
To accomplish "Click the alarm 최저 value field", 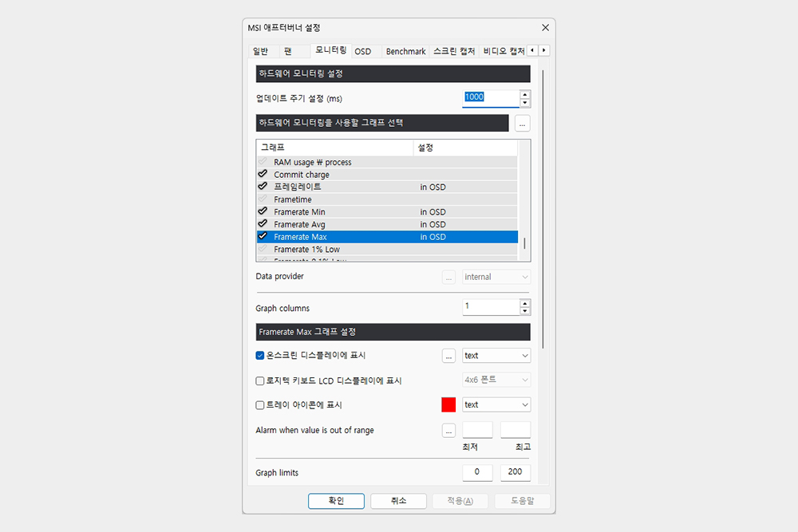I will coord(477,430).
